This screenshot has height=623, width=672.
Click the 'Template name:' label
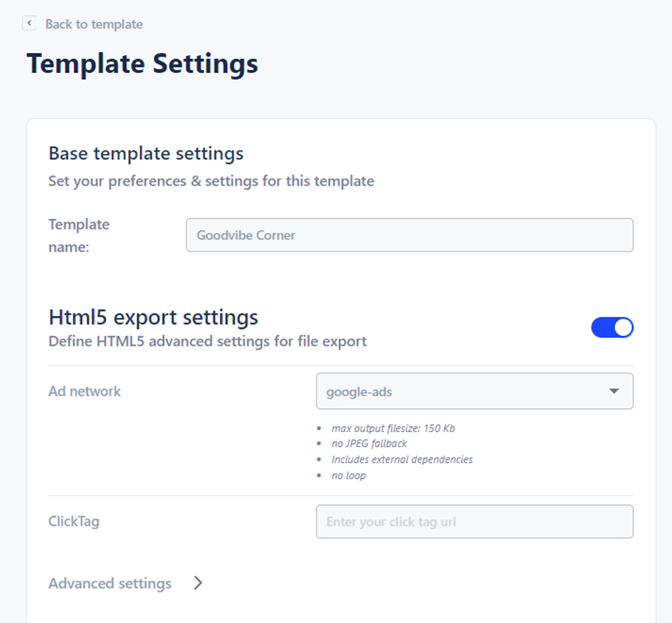coord(79,236)
